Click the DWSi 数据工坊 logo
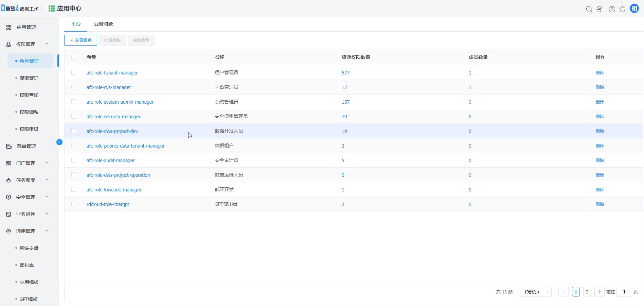 click(20, 8)
